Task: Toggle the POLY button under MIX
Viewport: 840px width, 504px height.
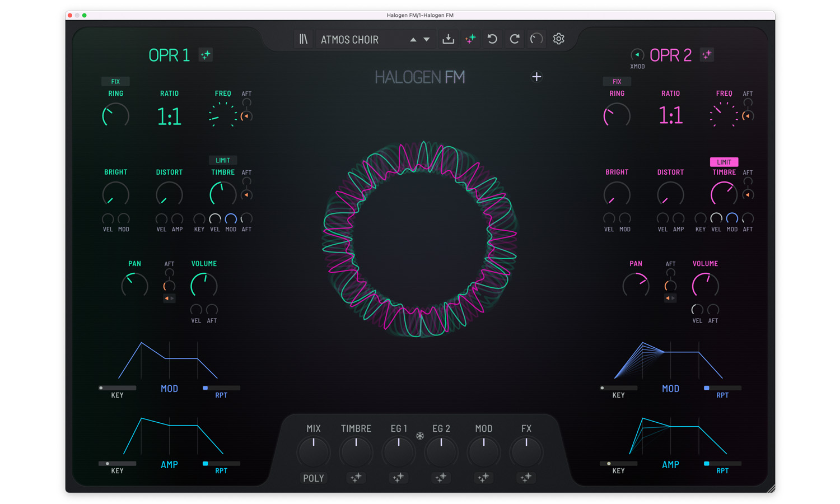Action: [x=314, y=478]
